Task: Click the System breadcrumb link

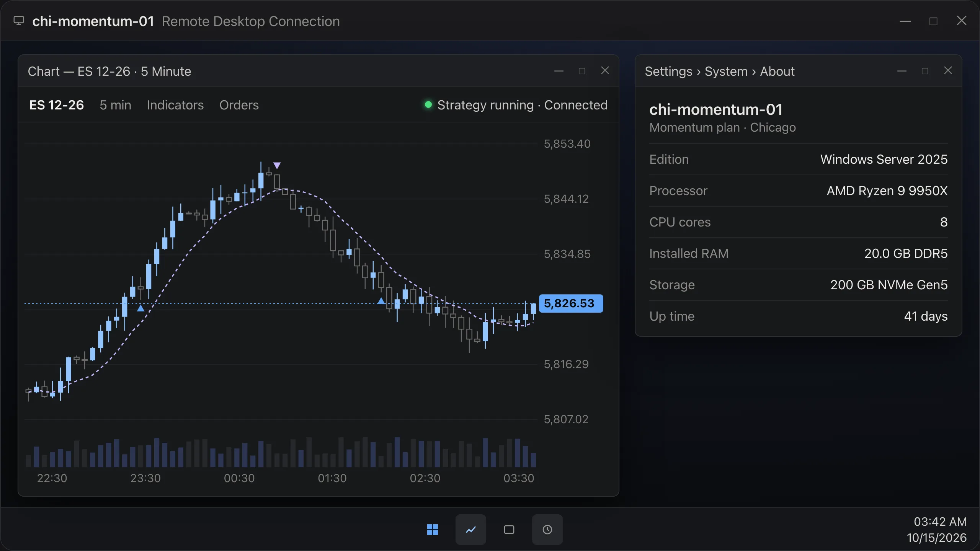Action: pos(726,71)
